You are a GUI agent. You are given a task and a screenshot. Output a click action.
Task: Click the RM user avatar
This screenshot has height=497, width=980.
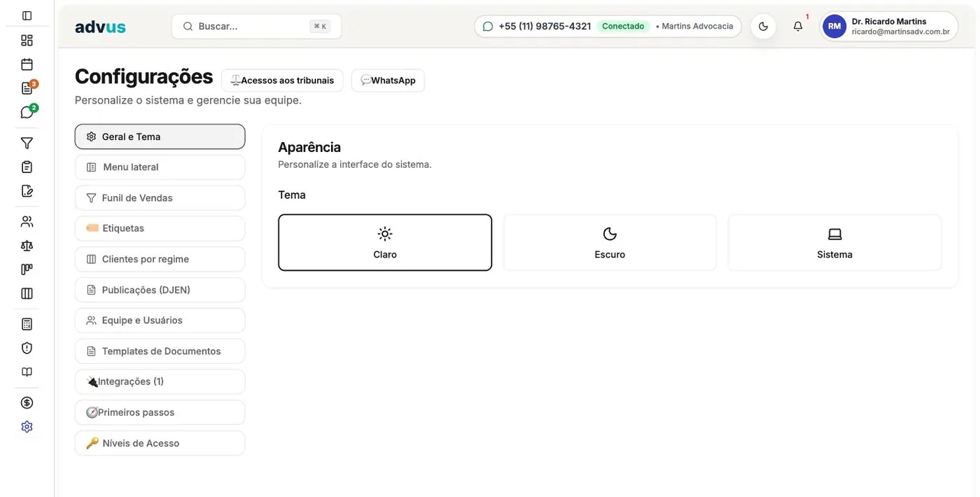[x=834, y=27]
